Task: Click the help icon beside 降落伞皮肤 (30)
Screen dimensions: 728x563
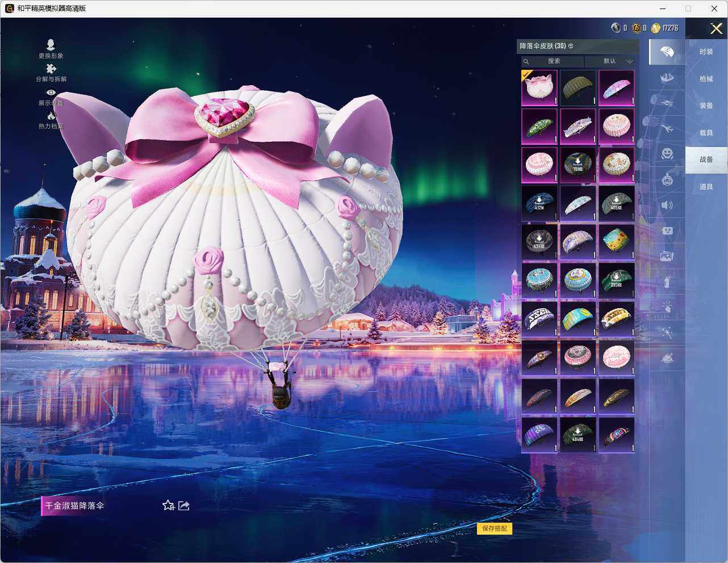Action: [x=571, y=46]
